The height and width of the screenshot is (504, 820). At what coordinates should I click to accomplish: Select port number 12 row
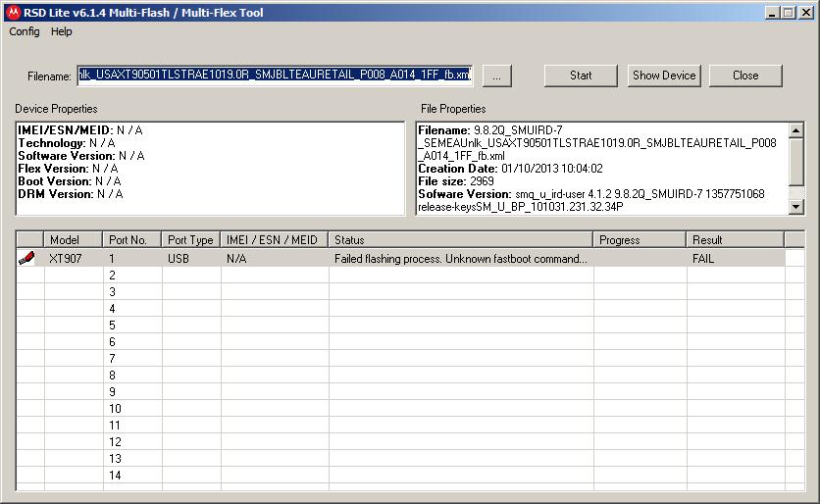[x=410, y=442]
